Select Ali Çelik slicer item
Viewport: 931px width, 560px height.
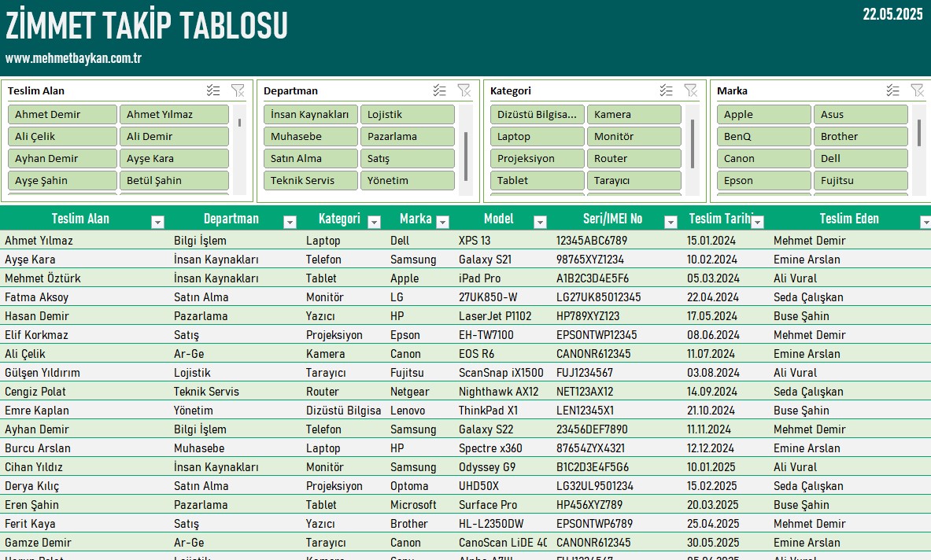point(62,136)
